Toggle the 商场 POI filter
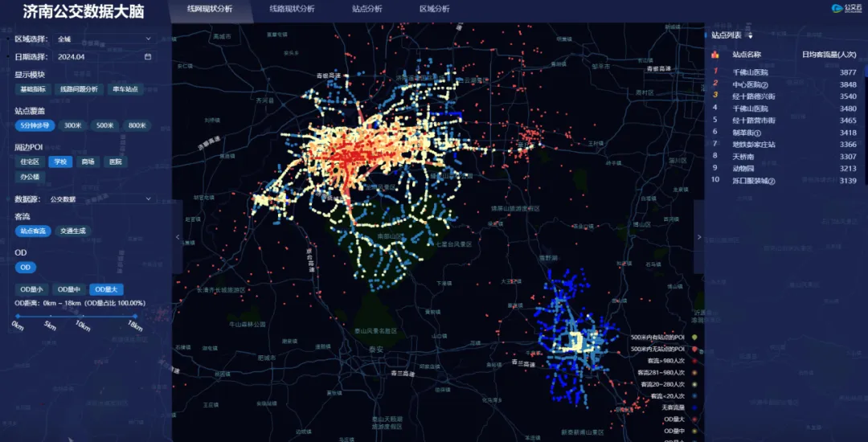Screen dimensions: 868x442 coord(88,162)
